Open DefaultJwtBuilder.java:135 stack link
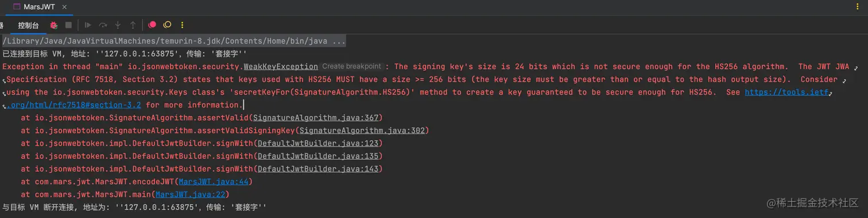868x218 pixels. (318, 156)
